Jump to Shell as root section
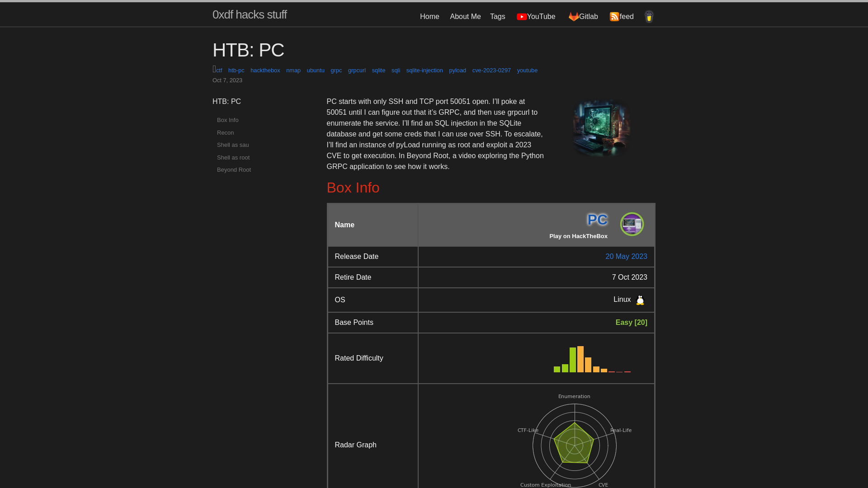This screenshot has width=868, height=488. pyautogui.click(x=233, y=158)
